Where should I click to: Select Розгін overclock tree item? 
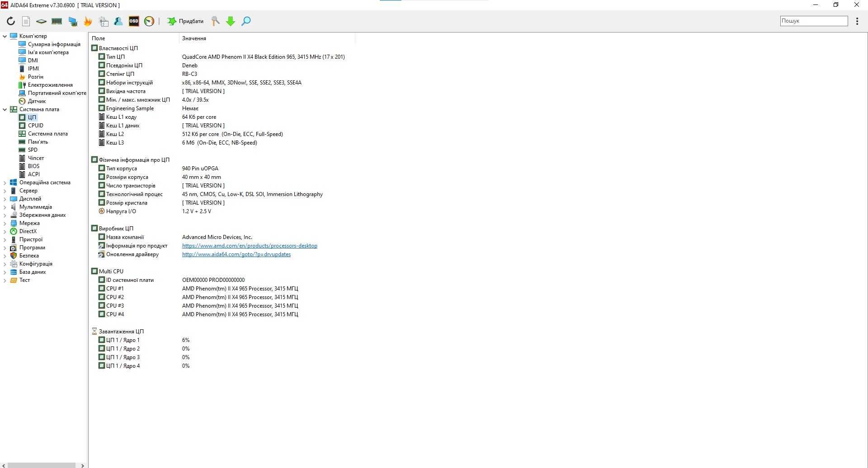click(x=35, y=77)
